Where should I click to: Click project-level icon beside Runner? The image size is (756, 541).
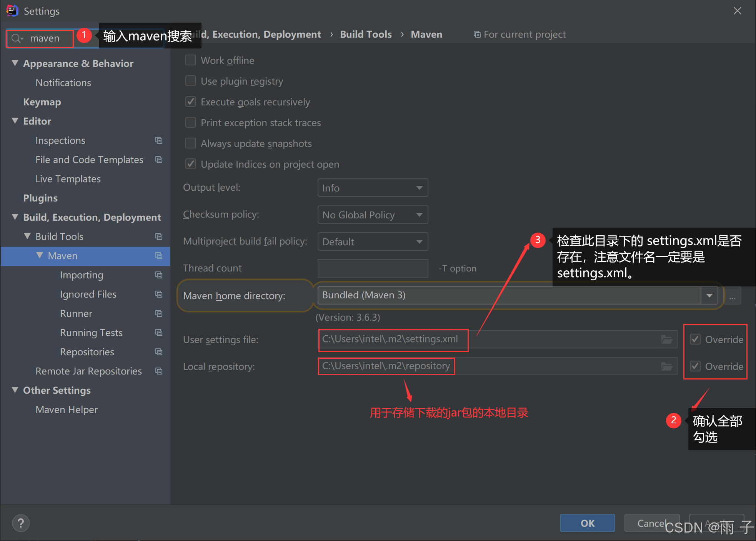coord(159,313)
